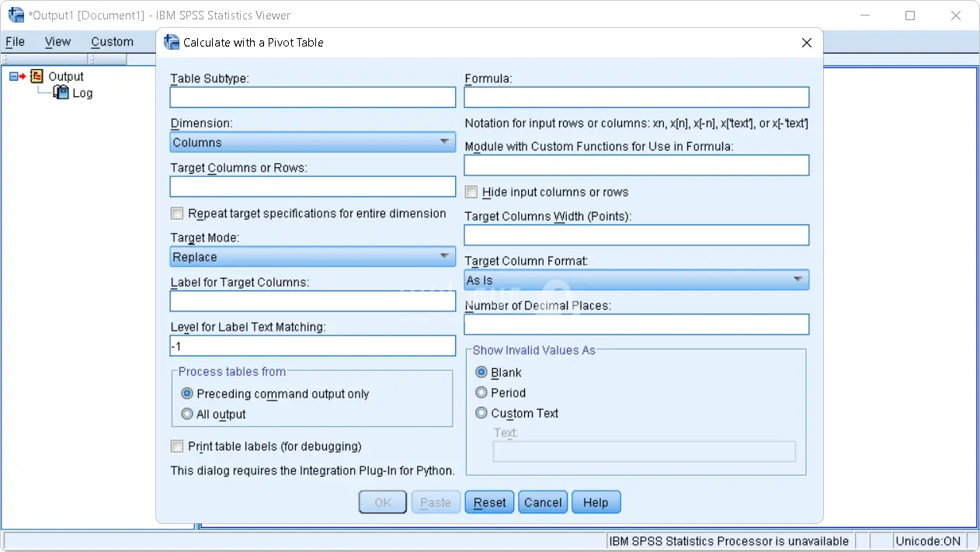Click the Table Subtype text field
The width and height of the screenshot is (980, 552).
point(312,97)
